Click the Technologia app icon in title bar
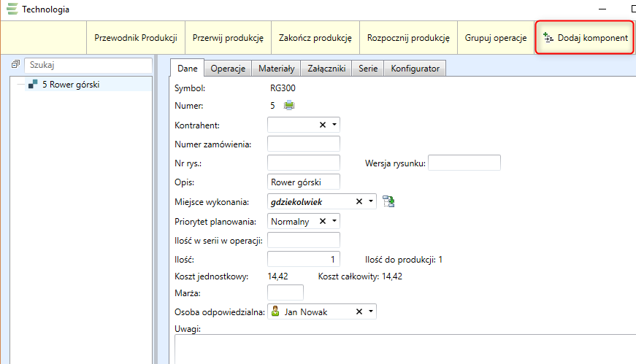Image resolution: width=636 pixels, height=364 pixels. click(x=12, y=9)
